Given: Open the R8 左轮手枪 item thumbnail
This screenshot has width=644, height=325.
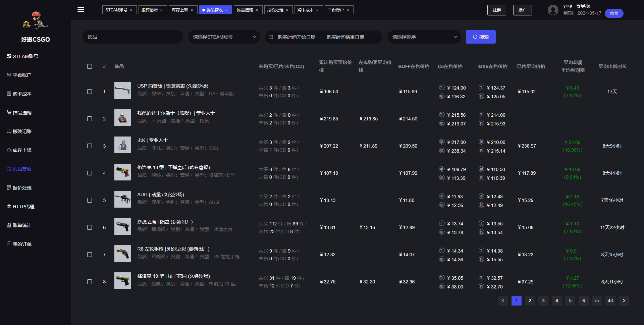Looking at the screenshot, I should tap(123, 254).
